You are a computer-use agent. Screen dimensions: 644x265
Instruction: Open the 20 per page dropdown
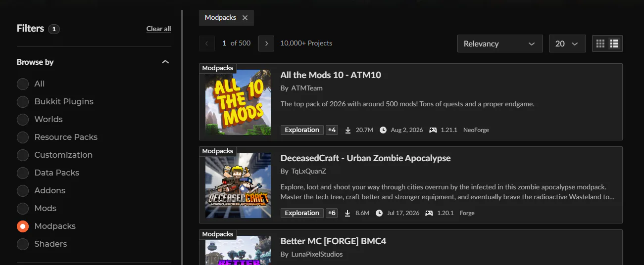567,44
